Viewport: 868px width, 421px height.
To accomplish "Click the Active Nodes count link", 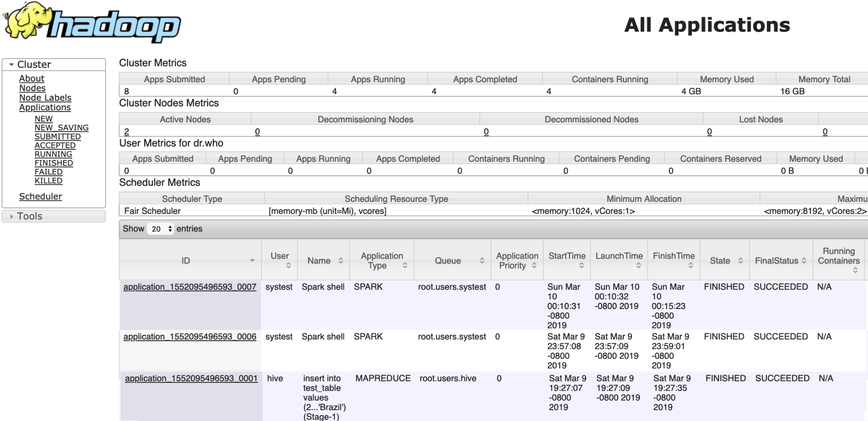I will pyautogui.click(x=126, y=132).
